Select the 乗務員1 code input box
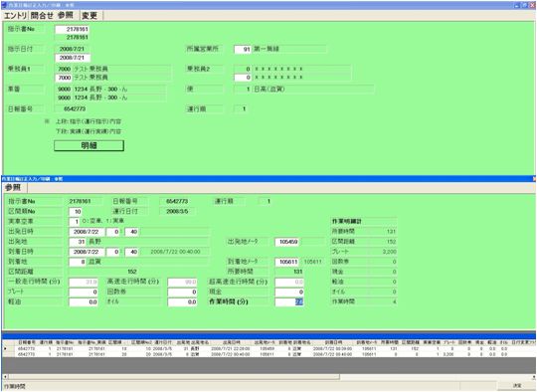The image size is (537, 392). 64,78
